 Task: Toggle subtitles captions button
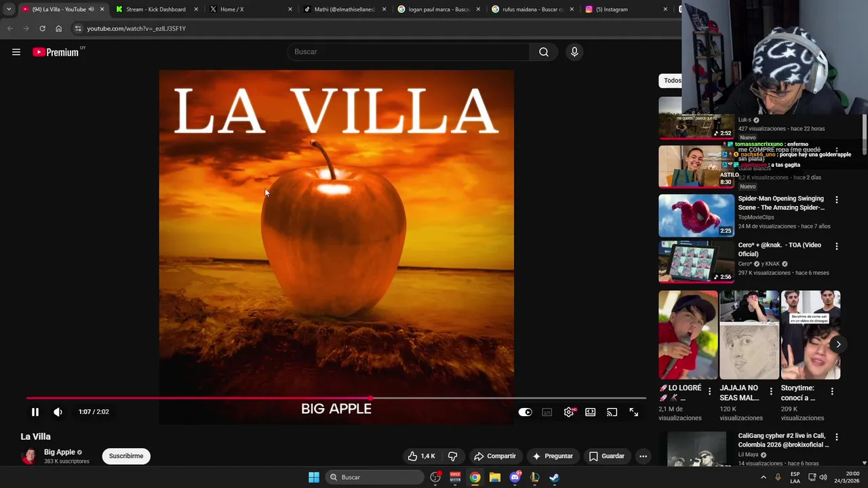click(547, 412)
